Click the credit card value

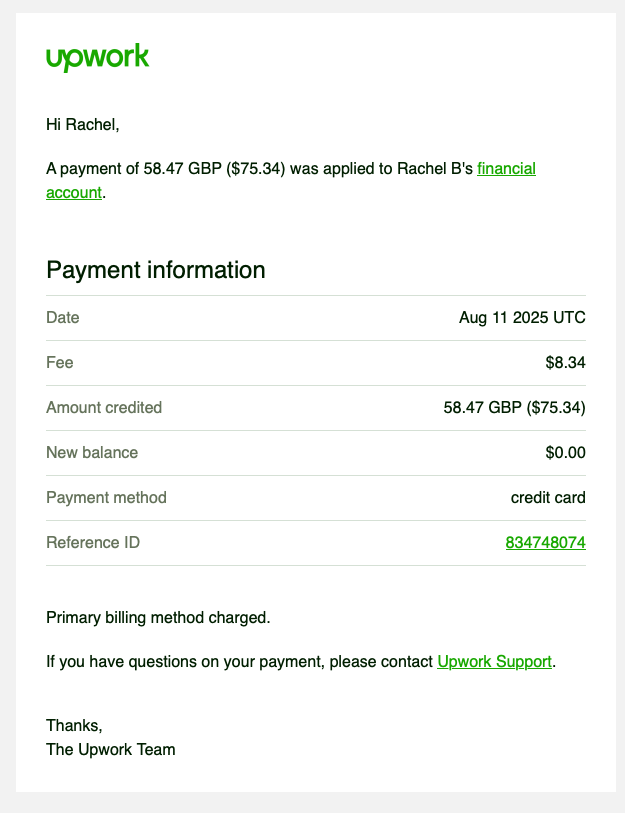(548, 498)
